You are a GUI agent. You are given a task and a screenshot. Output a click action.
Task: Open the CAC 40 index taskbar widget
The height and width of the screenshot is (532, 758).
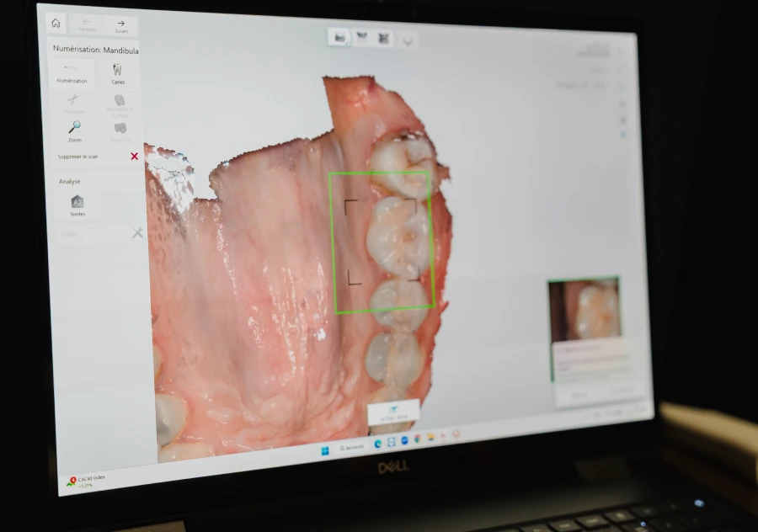87,481
